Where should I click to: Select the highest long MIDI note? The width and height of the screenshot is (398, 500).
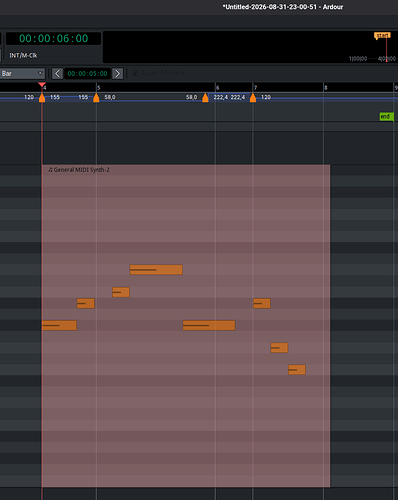click(x=156, y=269)
